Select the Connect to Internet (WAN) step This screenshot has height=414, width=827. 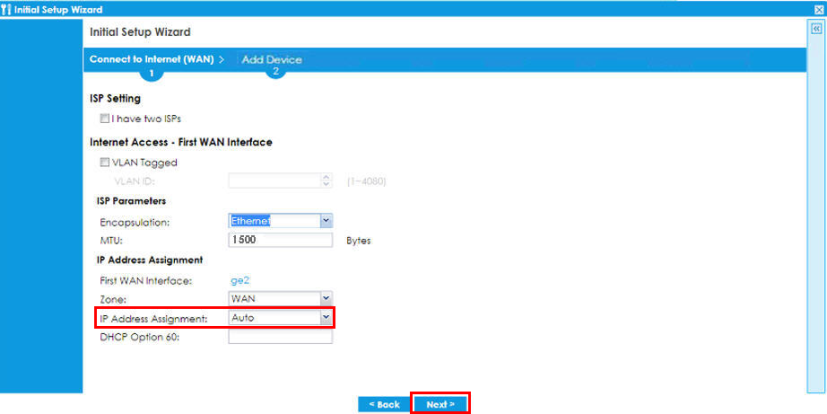click(x=152, y=60)
